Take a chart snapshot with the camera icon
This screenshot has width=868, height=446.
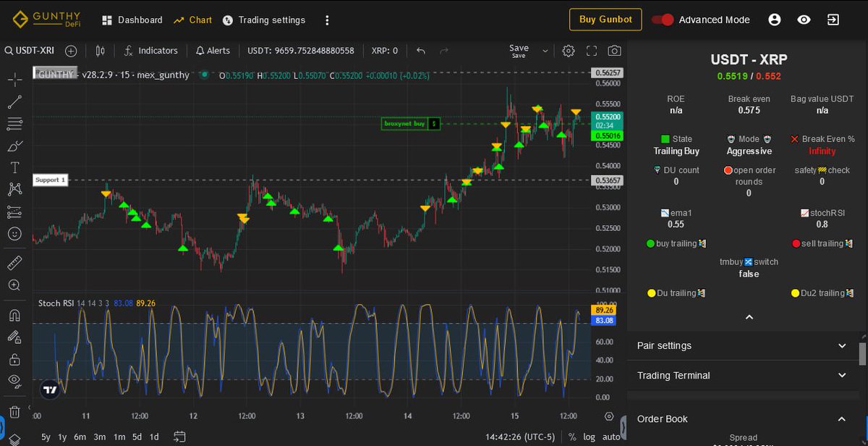point(615,51)
